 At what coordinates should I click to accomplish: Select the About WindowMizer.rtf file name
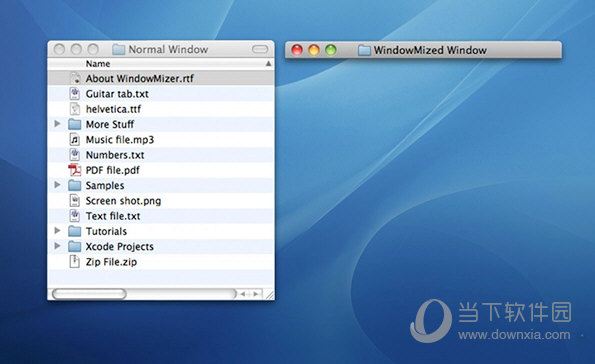[x=140, y=79]
